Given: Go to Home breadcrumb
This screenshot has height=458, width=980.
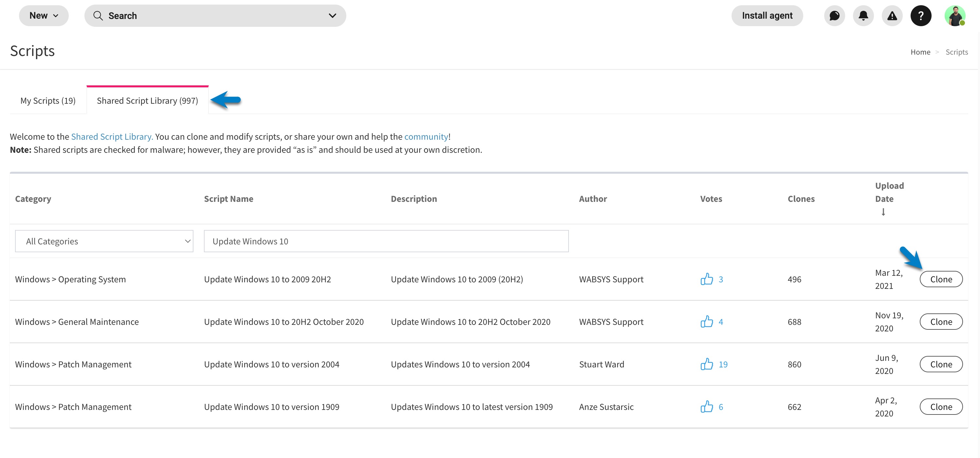Looking at the screenshot, I should point(920,52).
